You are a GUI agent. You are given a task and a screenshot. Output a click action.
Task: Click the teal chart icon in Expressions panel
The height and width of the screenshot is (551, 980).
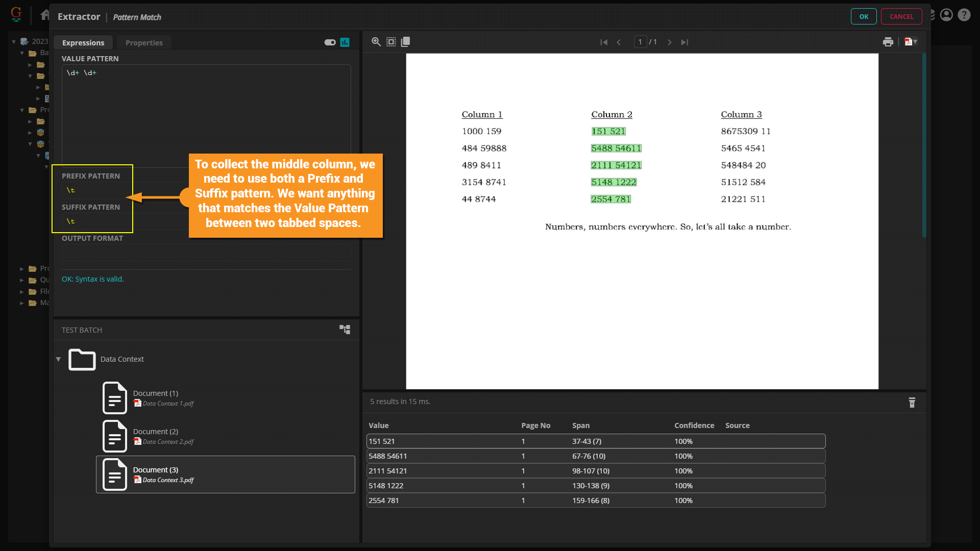(x=345, y=42)
